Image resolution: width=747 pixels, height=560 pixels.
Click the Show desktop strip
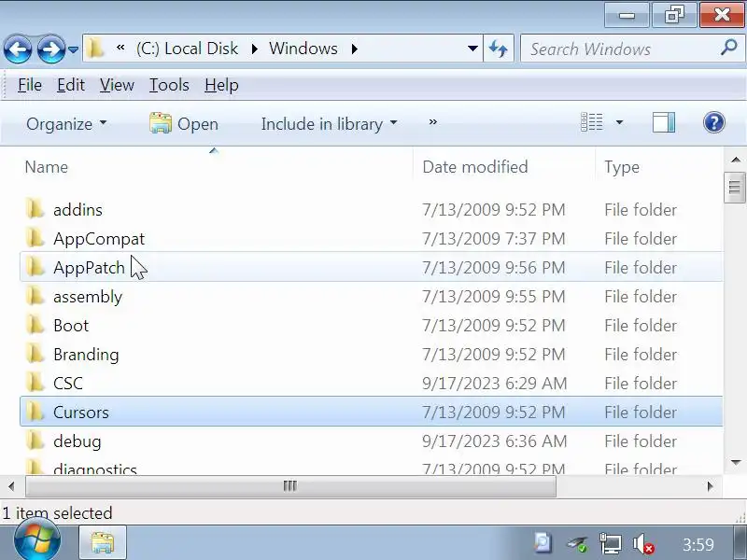pyautogui.click(x=740, y=543)
